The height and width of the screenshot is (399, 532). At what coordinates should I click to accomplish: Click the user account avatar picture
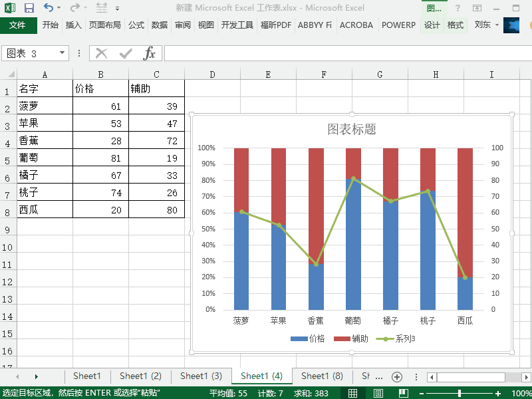pyautogui.click(x=511, y=25)
